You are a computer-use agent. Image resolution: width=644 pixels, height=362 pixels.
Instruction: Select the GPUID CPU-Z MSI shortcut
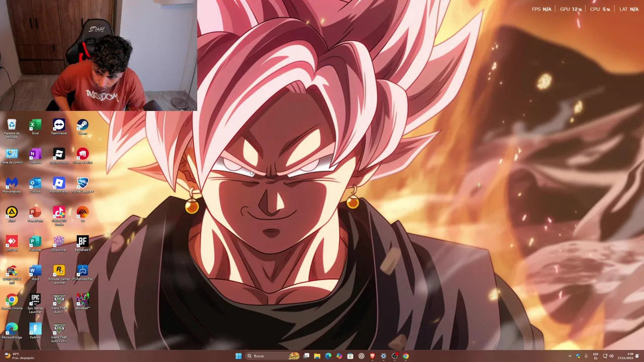point(12,275)
